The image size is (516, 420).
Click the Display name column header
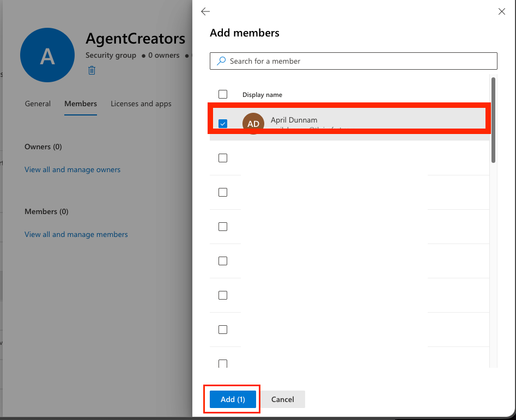tap(262, 95)
